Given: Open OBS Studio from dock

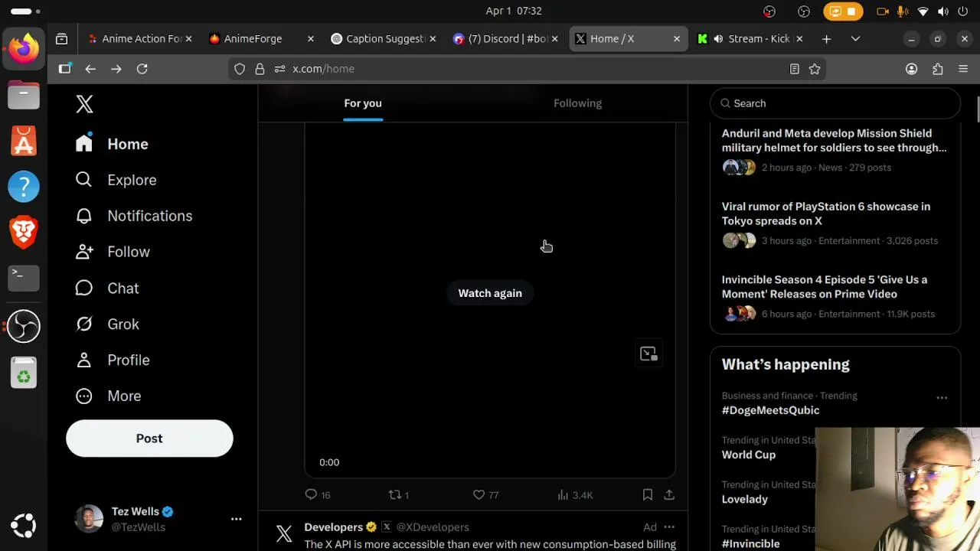Looking at the screenshot, I should [x=24, y=326].
